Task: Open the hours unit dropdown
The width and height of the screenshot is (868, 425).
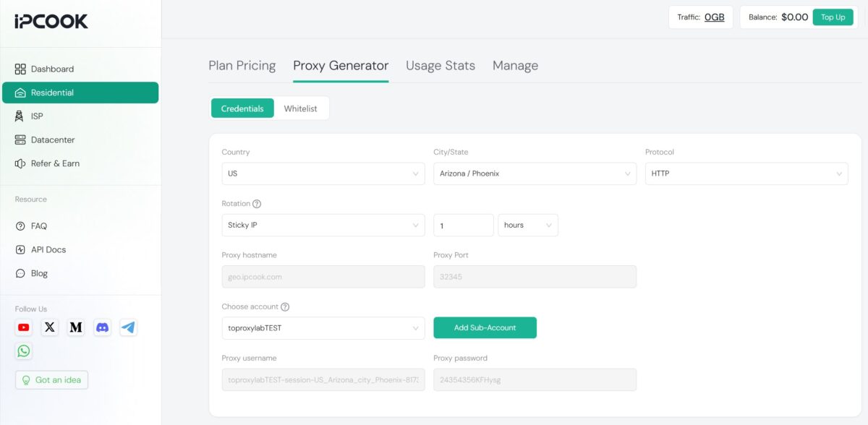Action: tap(528, 225)
